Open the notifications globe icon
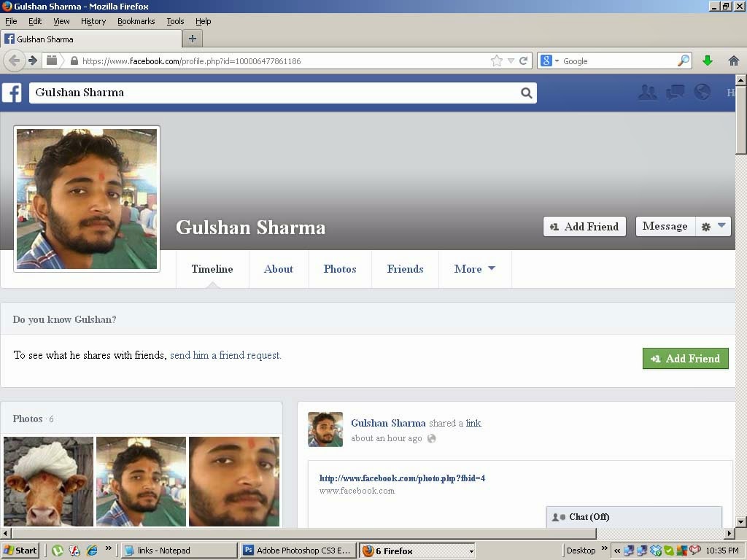 [702, 92]
